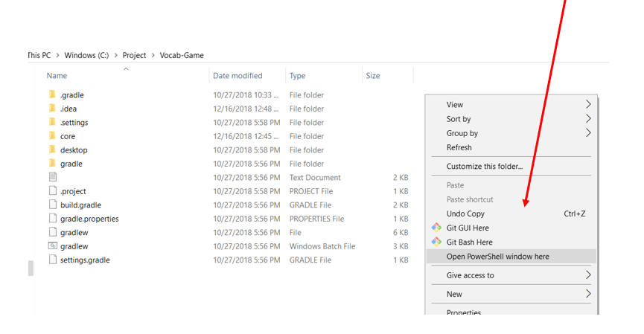Screen dimensions: 644x334
Task: Click the Text Document type cell
Action: (315, 178)
